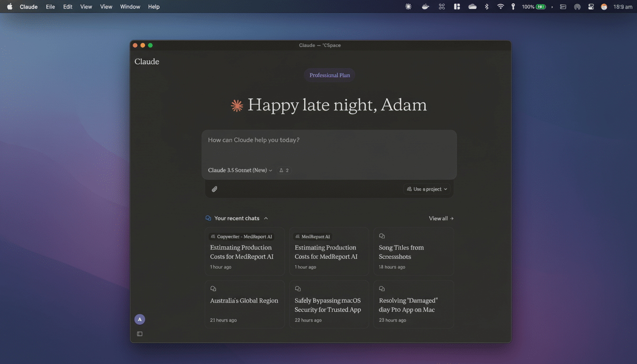This screenshot has width=637, height=364.
Task: Click the cloud icon in menu bar
Action: click(x=472, y=7)
